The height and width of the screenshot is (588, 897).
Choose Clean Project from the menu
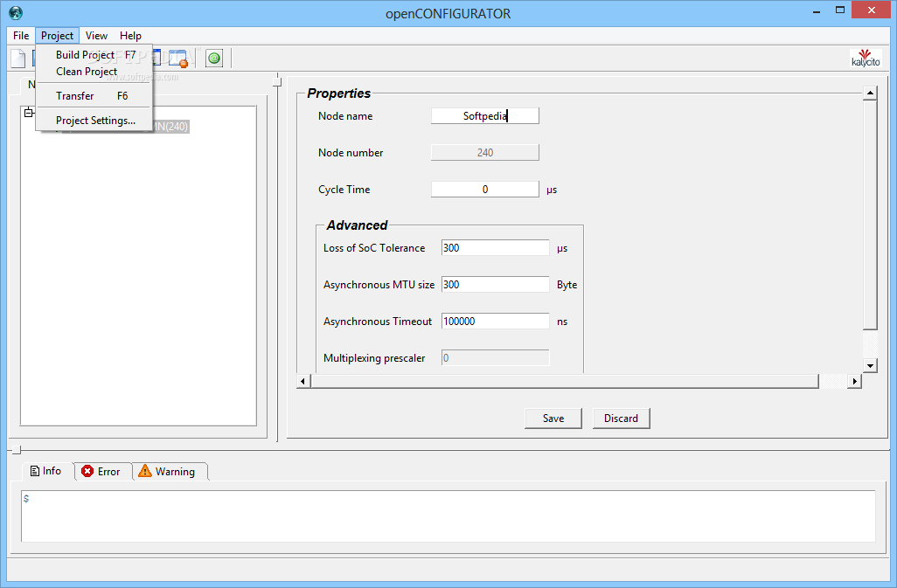point(94,72)
